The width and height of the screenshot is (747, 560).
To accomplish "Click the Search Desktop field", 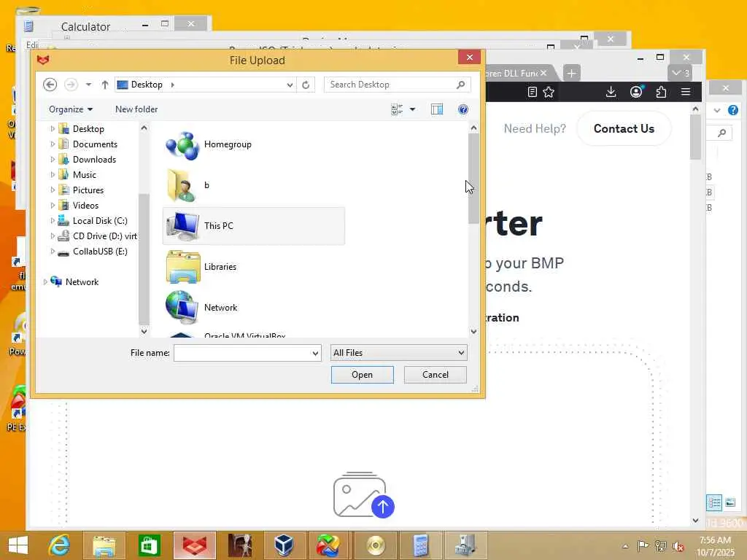I will click(398, 85).
